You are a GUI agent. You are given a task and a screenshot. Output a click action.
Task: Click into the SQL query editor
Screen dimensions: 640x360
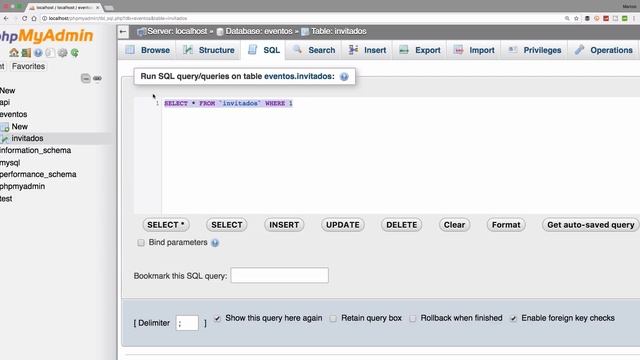(x=400, y=155)
